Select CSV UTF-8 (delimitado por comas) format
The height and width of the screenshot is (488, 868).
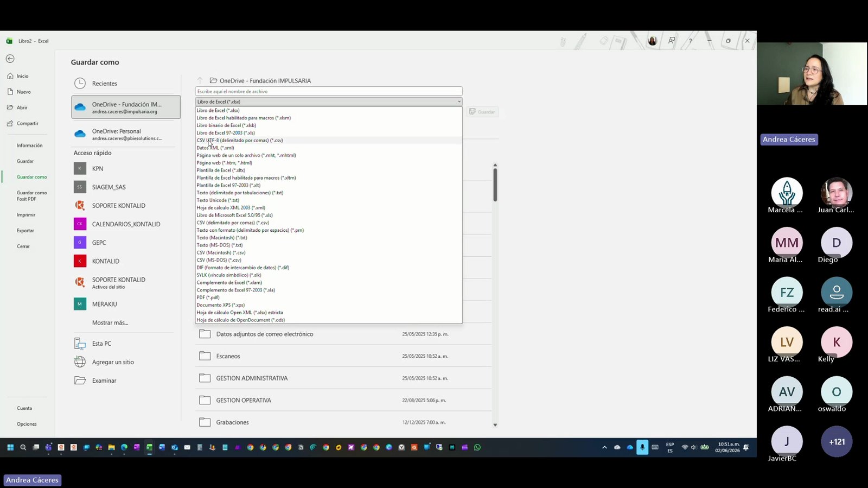click(329, 140)
